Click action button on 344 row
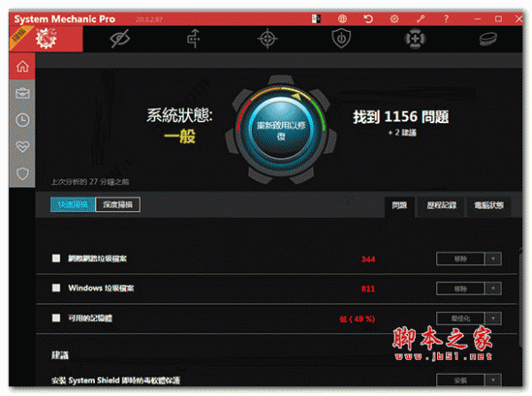This screenshot has width=532, height=396. tap(460, 259)
